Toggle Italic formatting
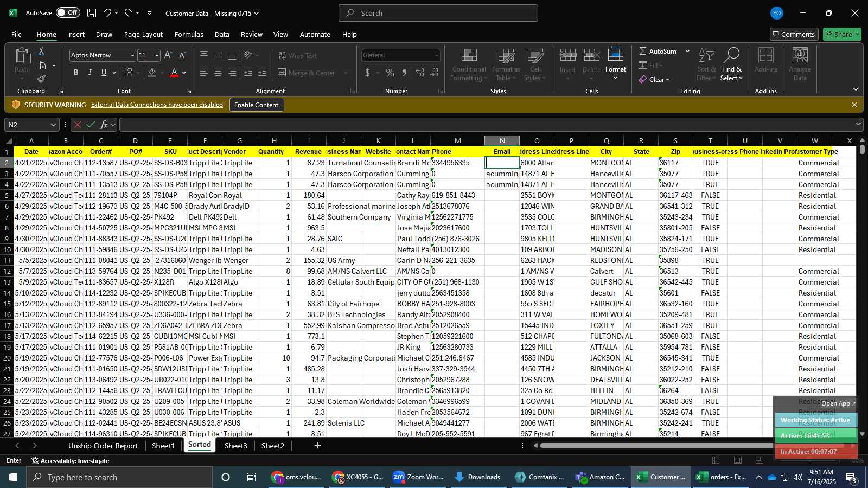The height and width of the screenshot is (488, 868). [x=90, y=73]
